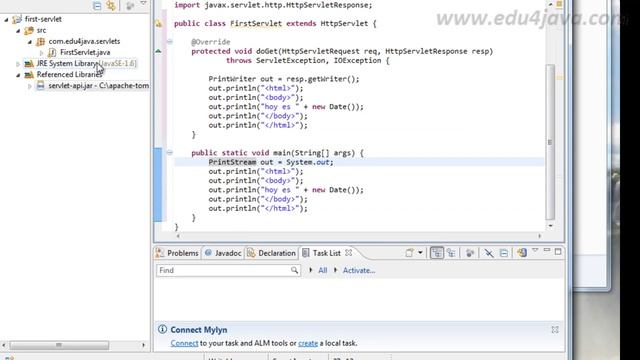Fold the main method in editor

pos(170,153)
